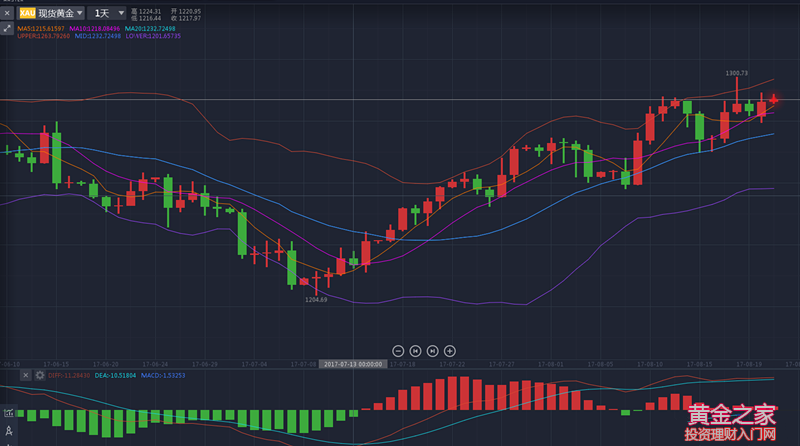The image size is (800, 446).
Task: Click the MA20 indicator label
Action: tap(151, 29)
